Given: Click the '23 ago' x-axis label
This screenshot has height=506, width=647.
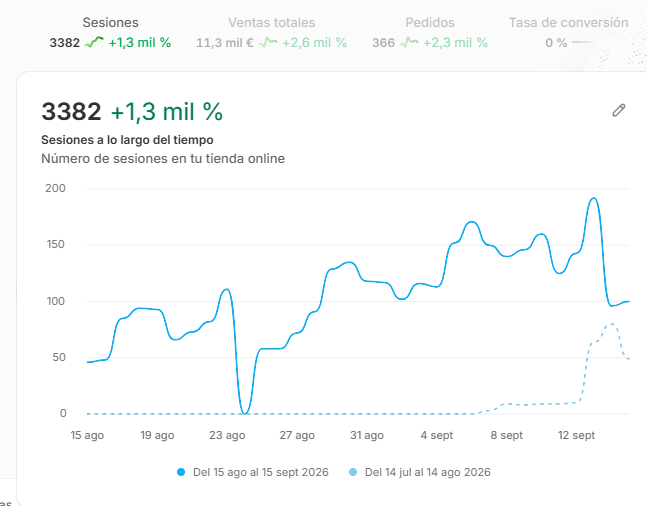Looking at the screenshot, I should click(x=227, y=435).
